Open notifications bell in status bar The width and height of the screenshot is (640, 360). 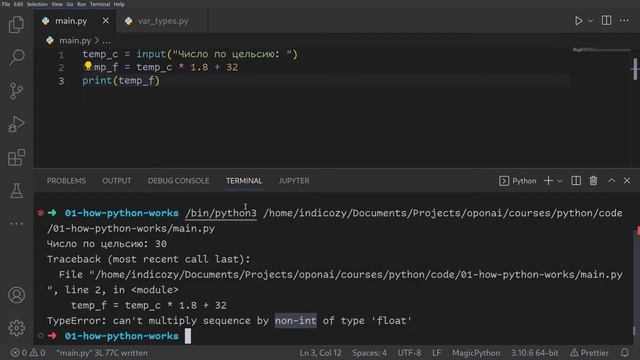click(624, 353)
